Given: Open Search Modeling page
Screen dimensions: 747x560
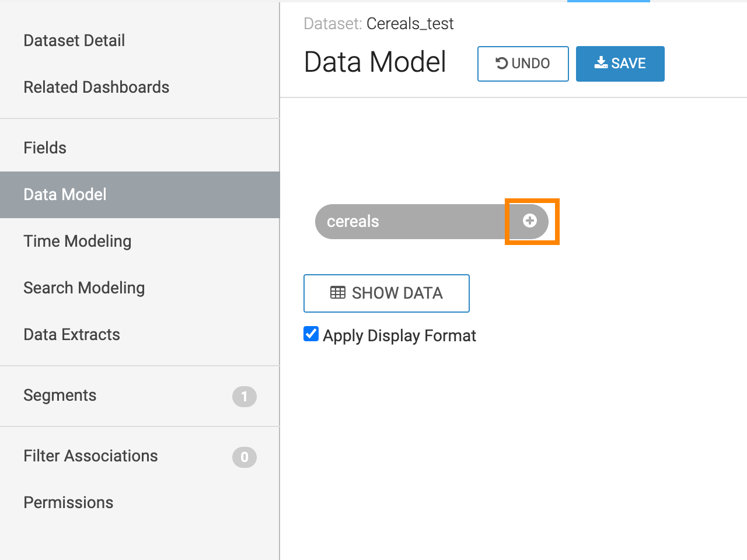Looking at the screenshot, I should (84, 288).
